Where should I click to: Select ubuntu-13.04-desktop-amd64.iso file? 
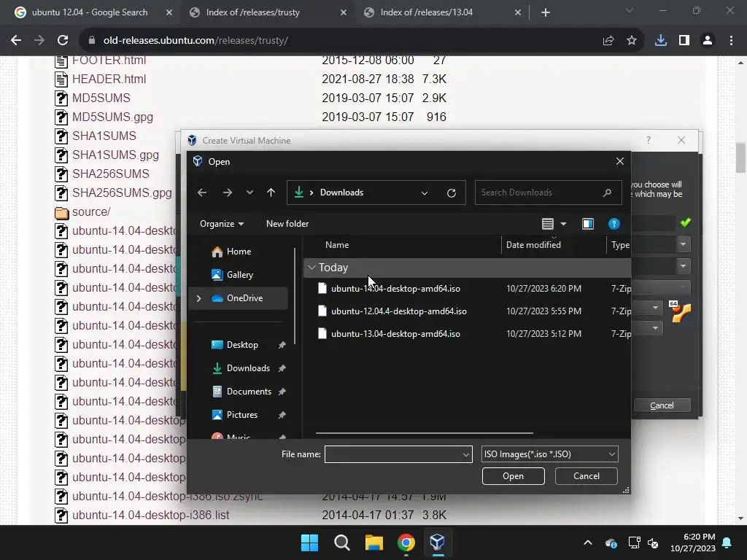395,334
